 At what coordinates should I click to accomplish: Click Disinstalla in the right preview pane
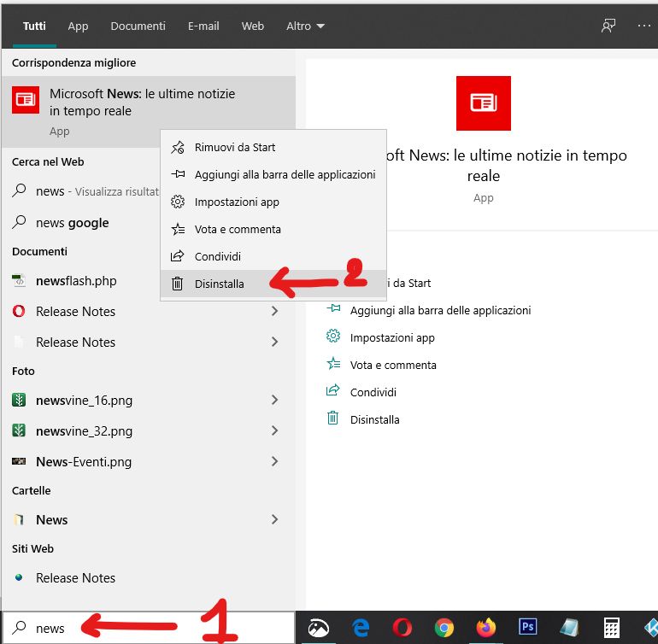(x=375, y=419)
